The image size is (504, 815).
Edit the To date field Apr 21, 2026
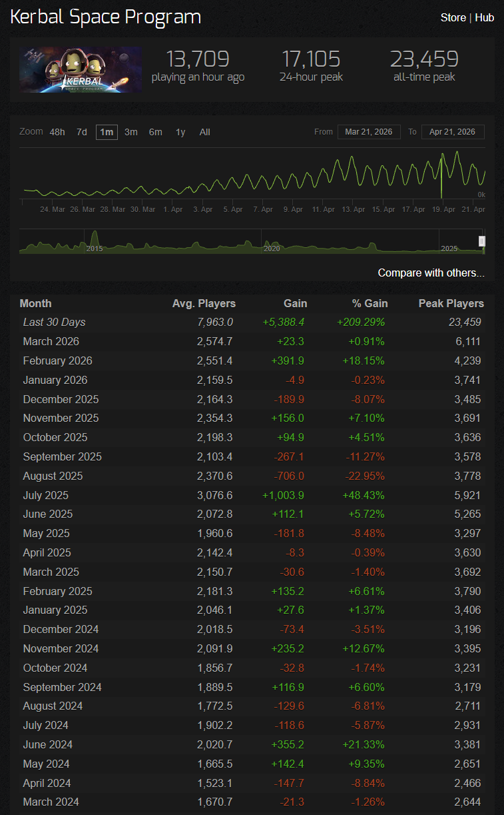tap(453, 132)
